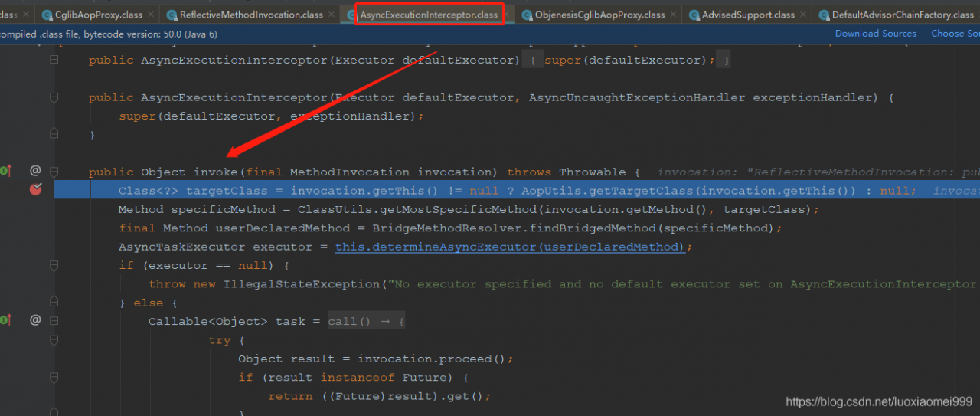Click the implements gutter icon beside Callable task
The image size is (980, 416).
pyautogui.click(x=5, y=320)
